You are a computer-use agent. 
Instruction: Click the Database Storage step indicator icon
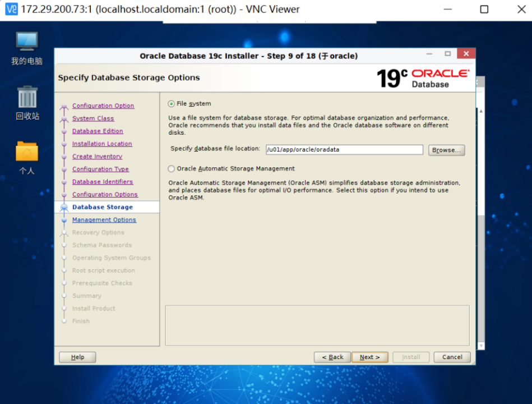tap(63, 207)
